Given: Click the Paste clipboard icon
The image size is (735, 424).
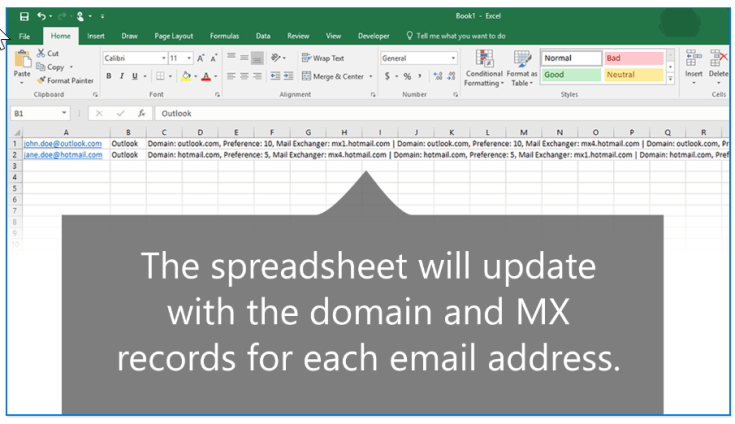Looking at the screenshot, I should tap(22, 60).
